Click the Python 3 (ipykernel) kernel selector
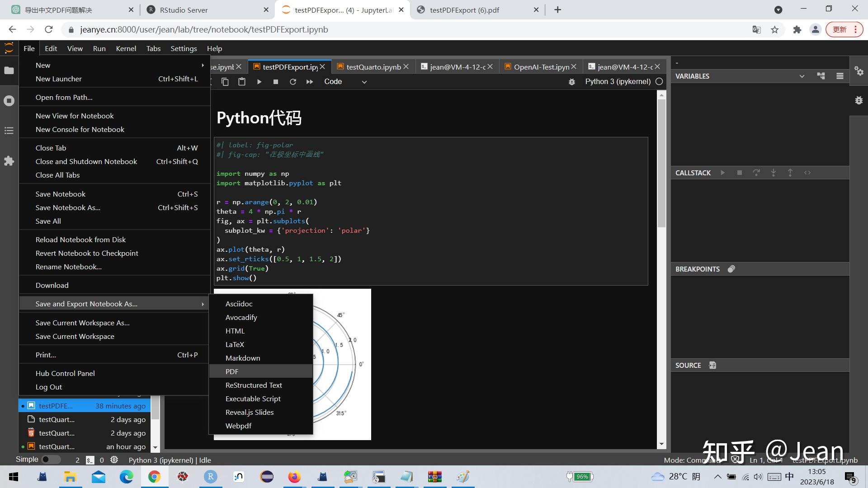The image size is (868, 488). 618,81
